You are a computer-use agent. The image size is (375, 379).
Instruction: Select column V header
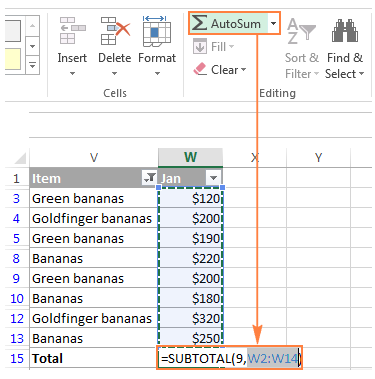coord(94,157)
